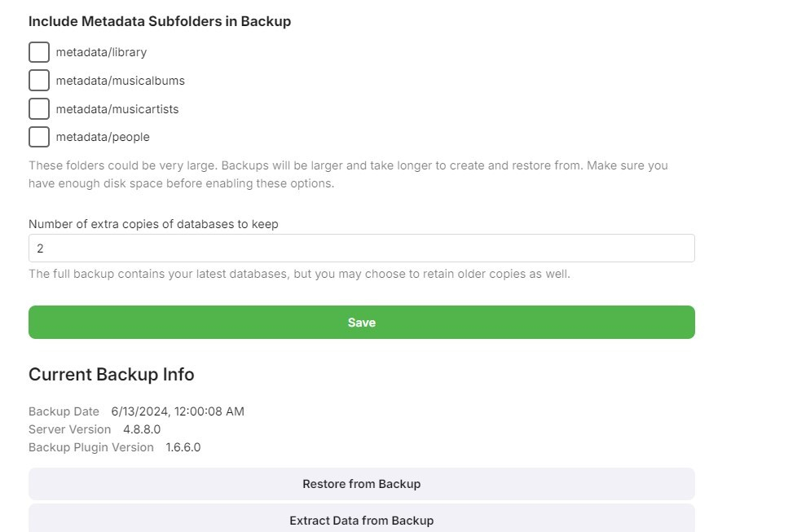Enable the metadata/library checkbox
Image resolution: width=797 pixels, height=532 pixels.
pyautogui.click(x=39, y=52)
